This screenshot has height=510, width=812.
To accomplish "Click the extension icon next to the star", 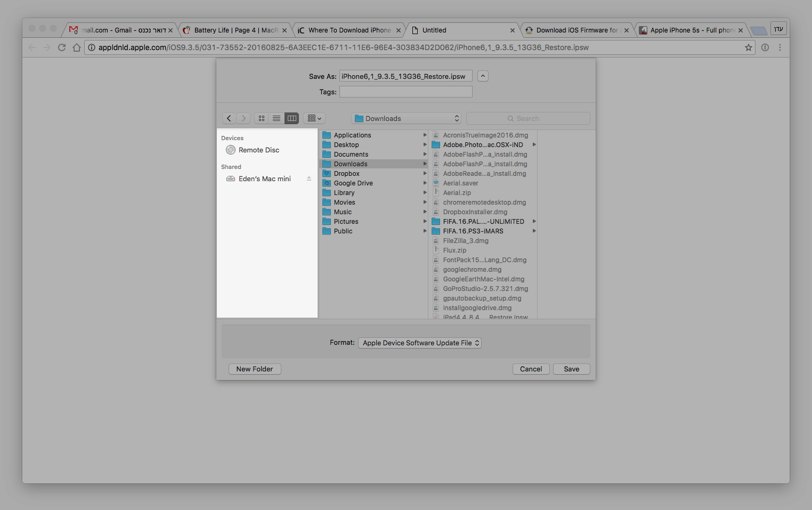I will pyautogui.click(x=765, y=47).
